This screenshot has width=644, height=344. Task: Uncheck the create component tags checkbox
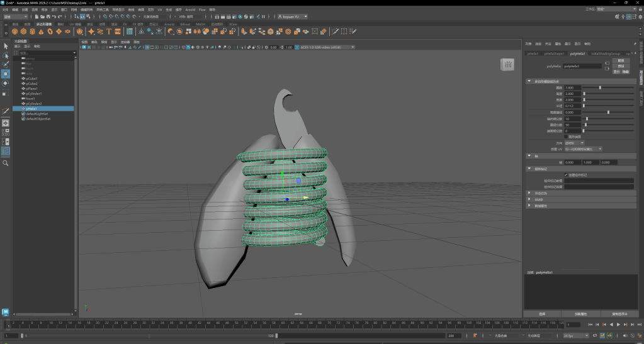[x=566, y=174]
